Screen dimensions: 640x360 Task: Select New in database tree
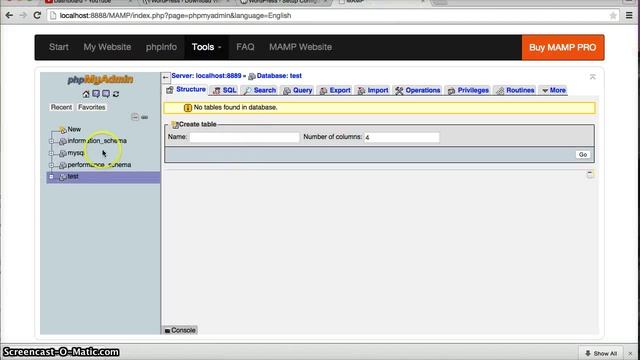(74, 129)
